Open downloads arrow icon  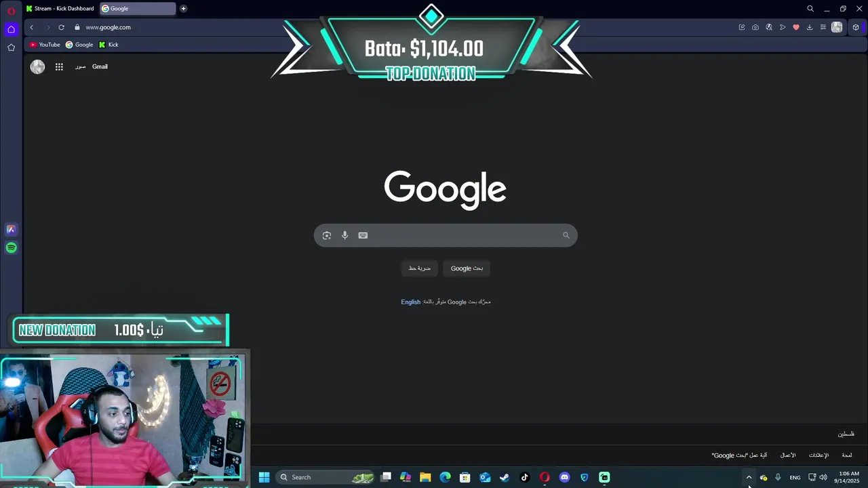point(810,27)
